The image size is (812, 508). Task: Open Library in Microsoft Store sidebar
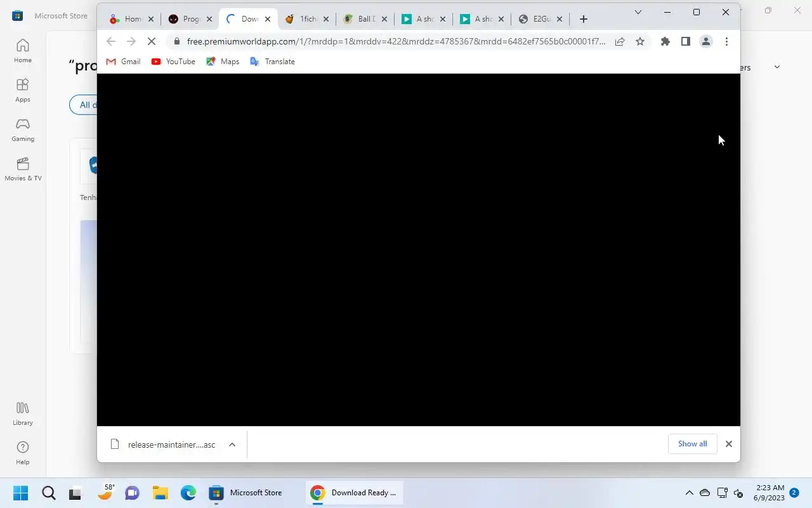23,413
